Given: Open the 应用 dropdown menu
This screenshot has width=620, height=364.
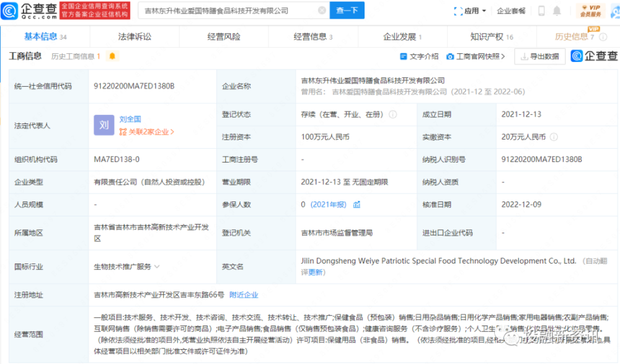Looking at the screenshot, I should coord(476,11).
